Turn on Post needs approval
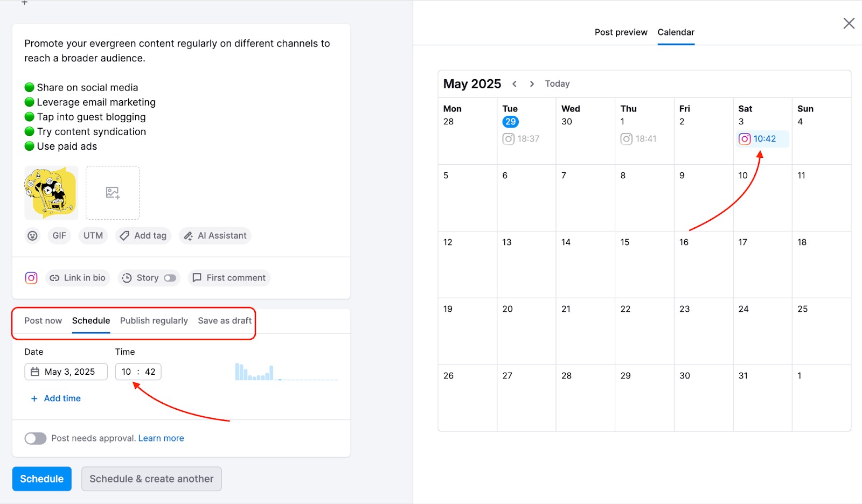Screen dimensions: 862x504 [35, 438]
